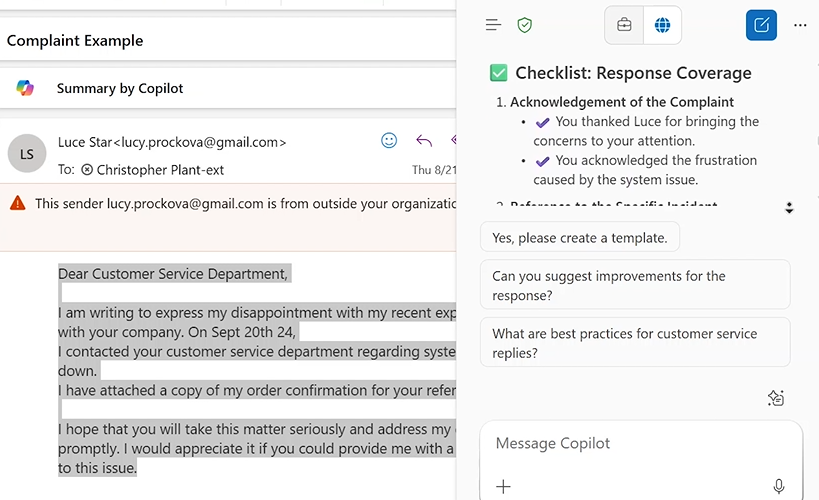Switch to Web mode globe toggle
819x500 pixels.
tap(662, 25)
